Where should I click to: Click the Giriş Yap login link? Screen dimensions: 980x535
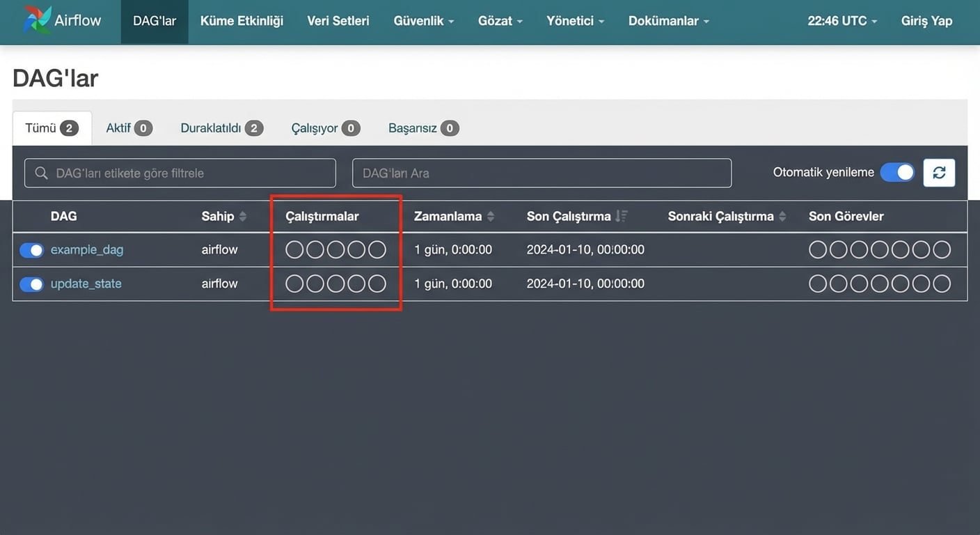pyautogui.click(x=926, y=21)
